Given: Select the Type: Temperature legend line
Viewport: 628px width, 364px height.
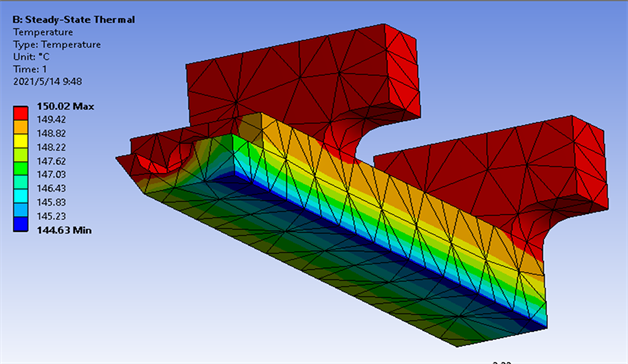Looking at the screenshot, I should point(57,44).
